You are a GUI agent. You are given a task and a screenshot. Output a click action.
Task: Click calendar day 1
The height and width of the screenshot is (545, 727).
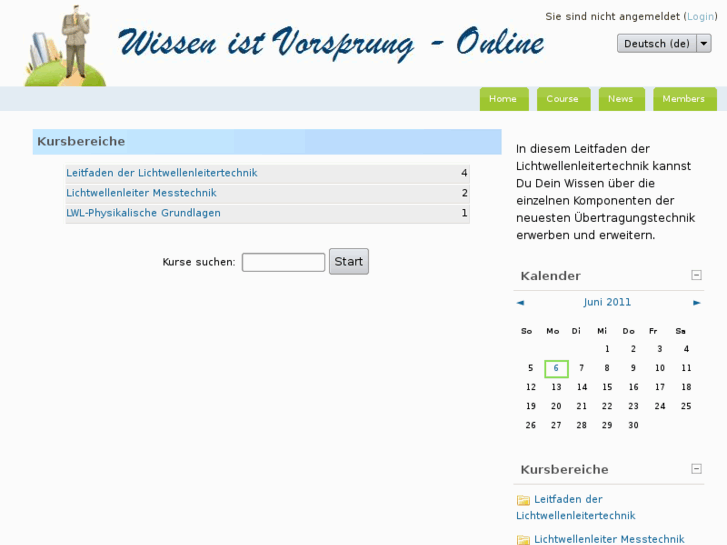click(x=607, y=349)
